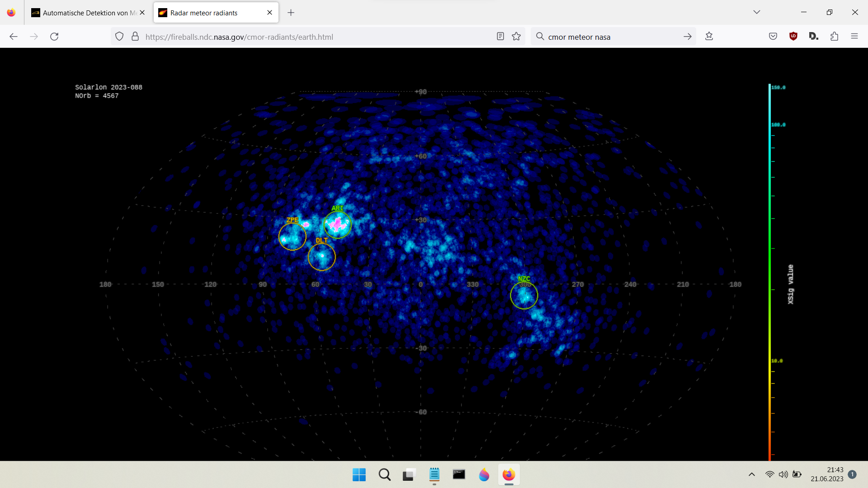Image resolution: width=868 pixels, height=488 pixels.
Task: Click the +60 latitude label
Action: [x=421, y=156]
